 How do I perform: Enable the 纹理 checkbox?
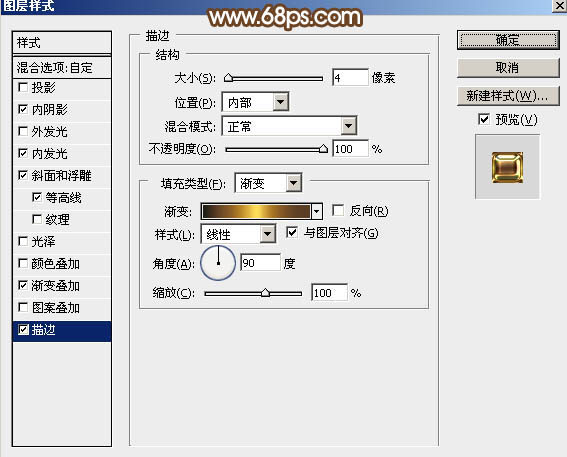point(37,219)
